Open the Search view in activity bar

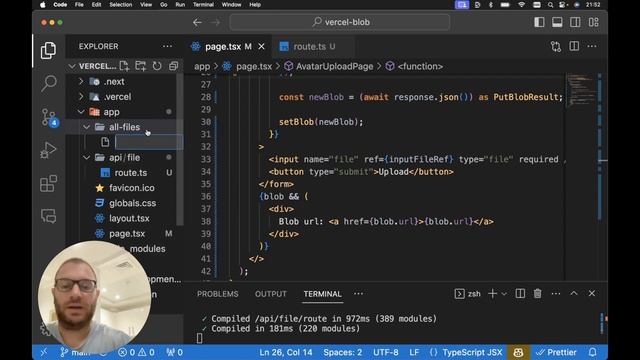pos(49,83)
